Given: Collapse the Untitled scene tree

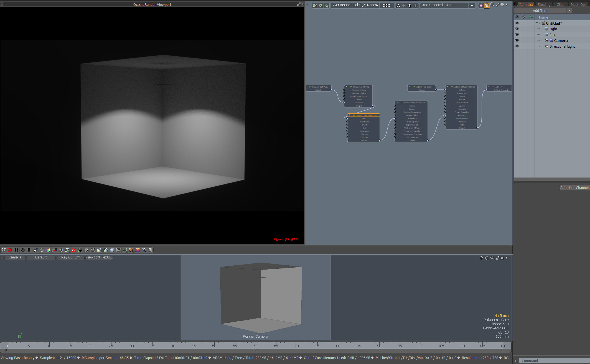Looking at the screenshot, I should click(537, 23).
